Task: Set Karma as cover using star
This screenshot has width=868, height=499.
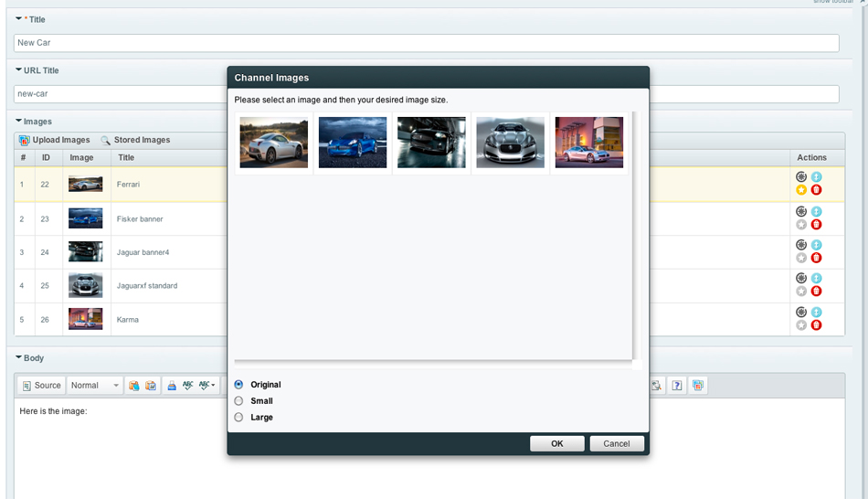Action: click(801, 325)
